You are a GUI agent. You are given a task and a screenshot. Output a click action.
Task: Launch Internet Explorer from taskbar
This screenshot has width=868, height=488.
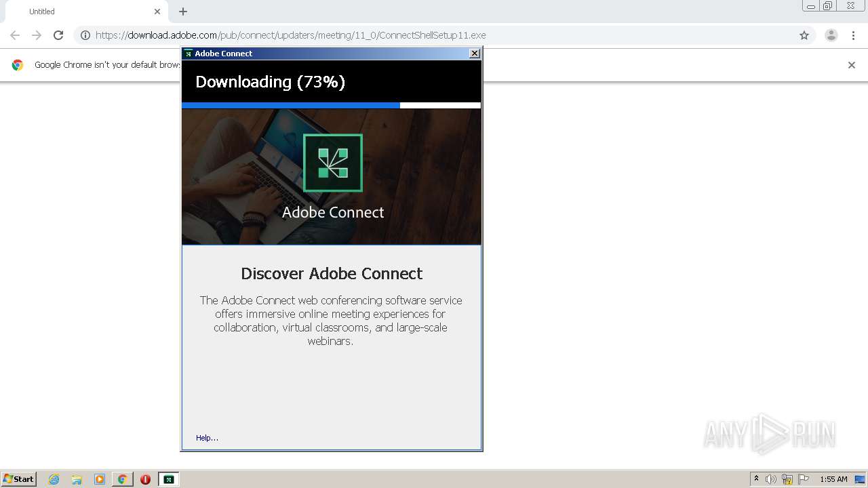54,479
